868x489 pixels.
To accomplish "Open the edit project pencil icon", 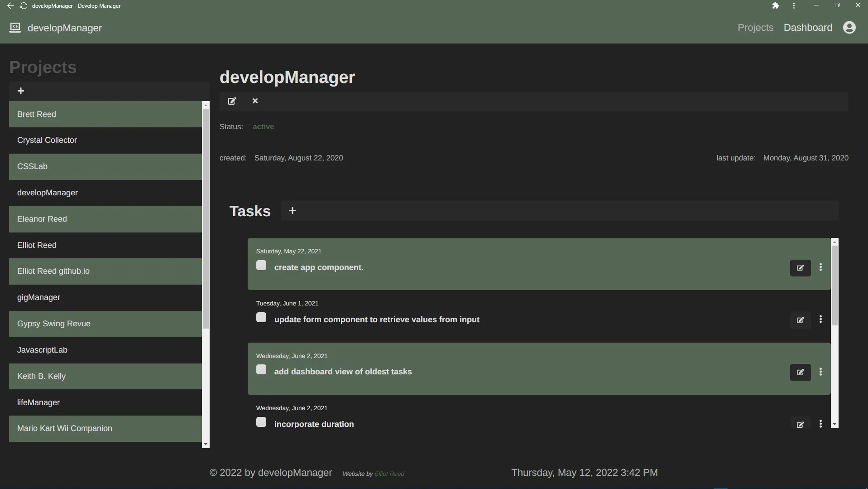I will pyautogui.click(x=232, y=101).
